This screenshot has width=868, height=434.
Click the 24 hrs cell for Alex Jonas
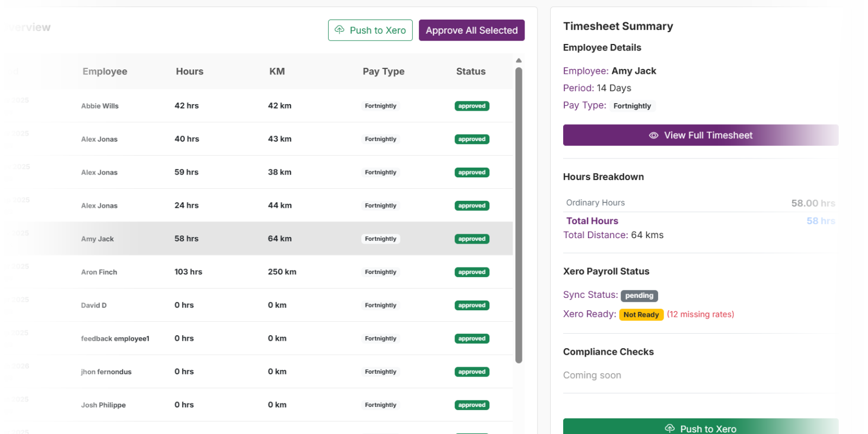tap(187, 205)
